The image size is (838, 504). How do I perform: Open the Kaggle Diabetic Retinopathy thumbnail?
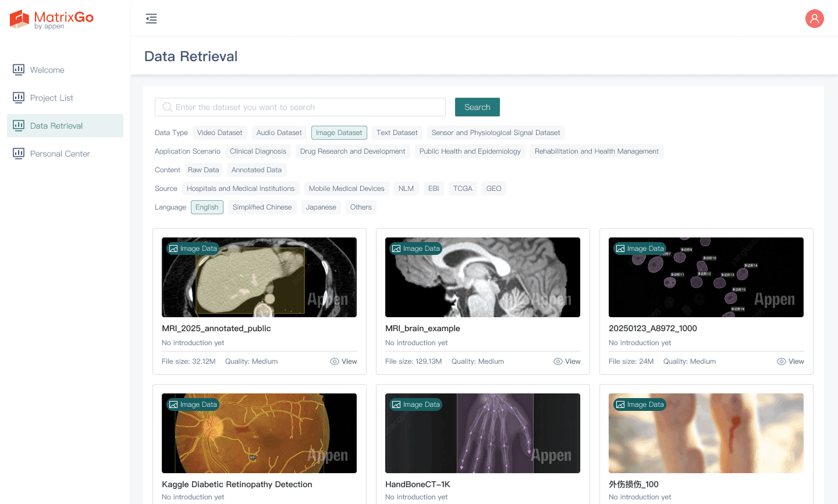[x=259, y=433]
